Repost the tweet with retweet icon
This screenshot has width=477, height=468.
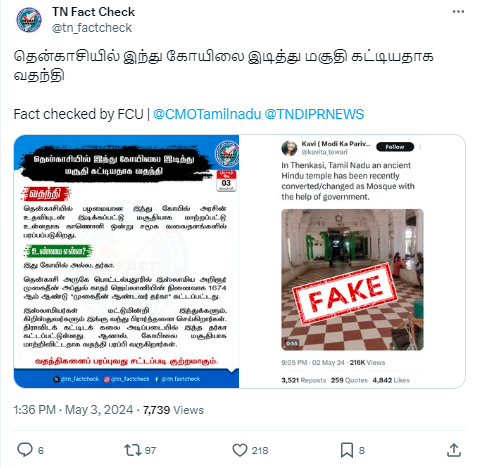tap(133, 450)
